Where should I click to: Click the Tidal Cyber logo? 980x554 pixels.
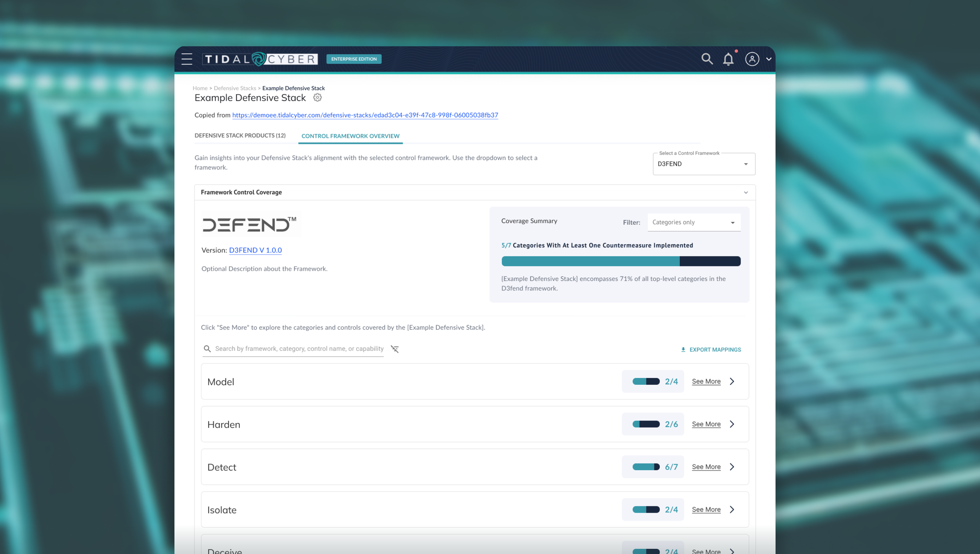260,59
